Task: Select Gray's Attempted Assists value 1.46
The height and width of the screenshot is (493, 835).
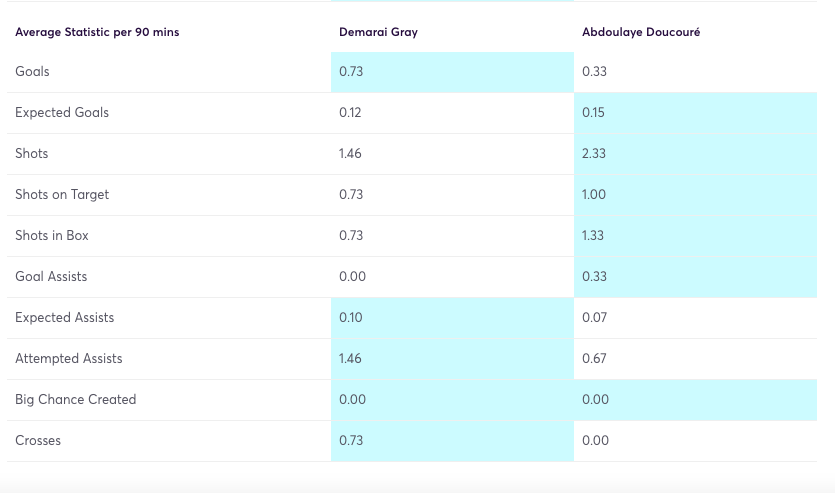Action: pos(350,358)
